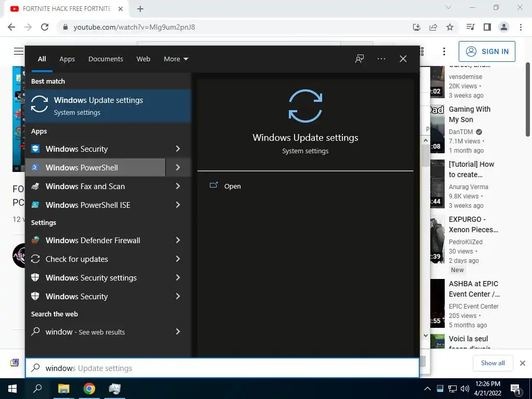
Task: Open the More filter dropdown
Action: (176, 59)
